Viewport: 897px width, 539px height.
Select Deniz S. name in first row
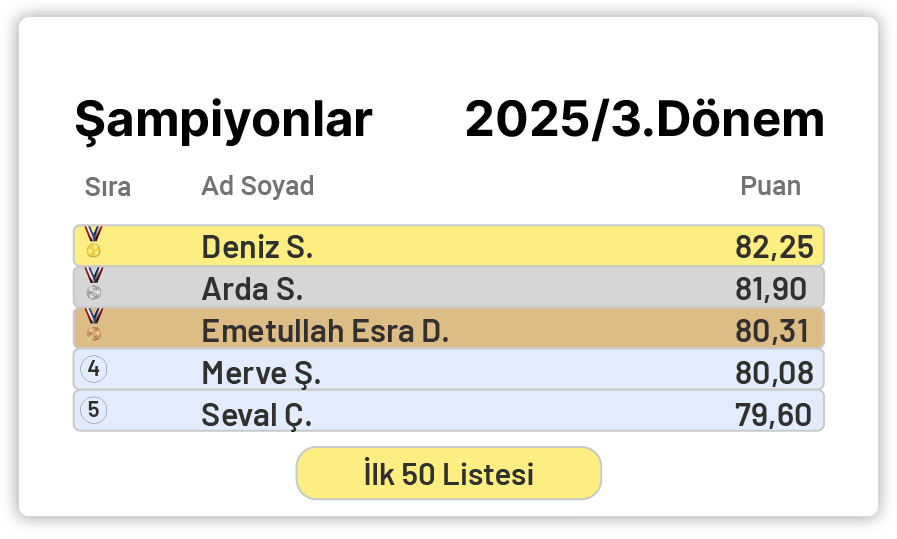[257, 247]
